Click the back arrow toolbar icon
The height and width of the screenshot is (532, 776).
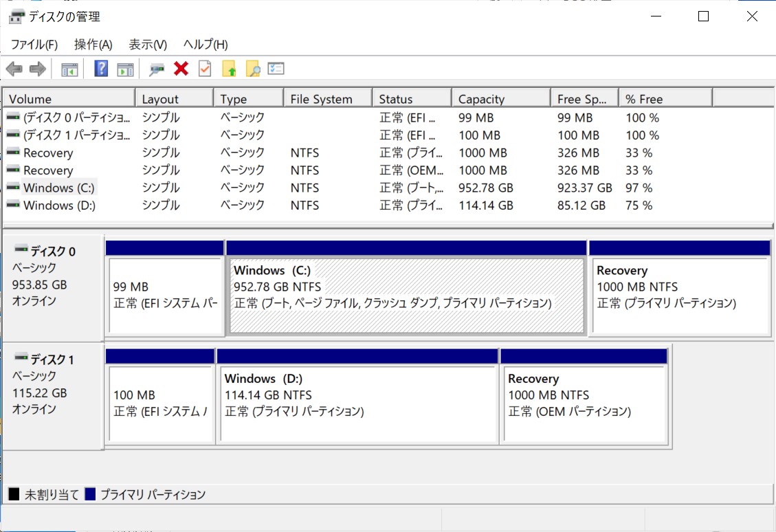point(14,69)
